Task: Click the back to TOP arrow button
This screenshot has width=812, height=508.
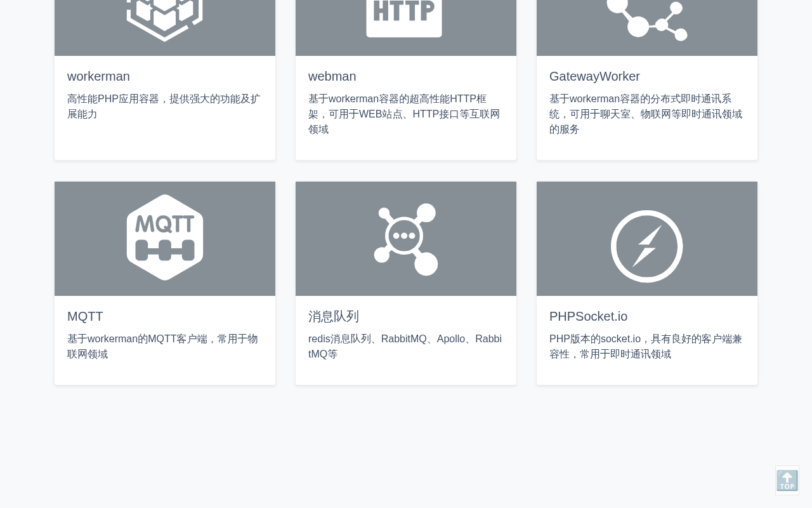Action: pyautogui.click(x=787, y=481)
